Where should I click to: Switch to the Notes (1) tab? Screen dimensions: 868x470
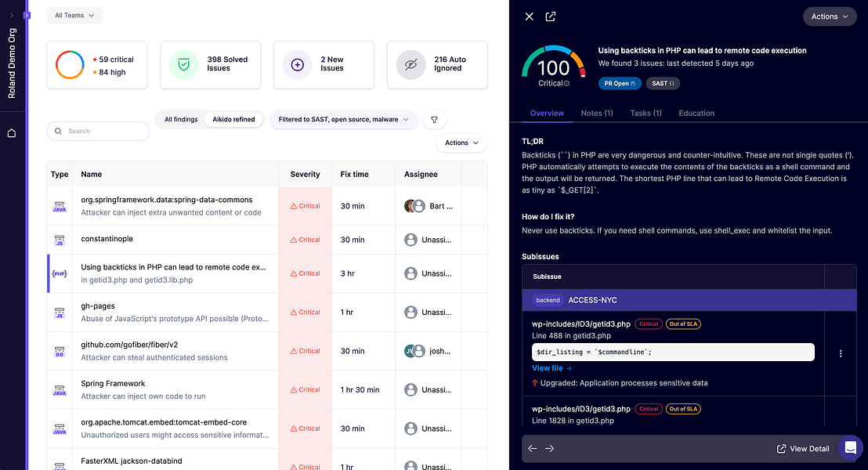pyautogui.click(x=597, y=113)
